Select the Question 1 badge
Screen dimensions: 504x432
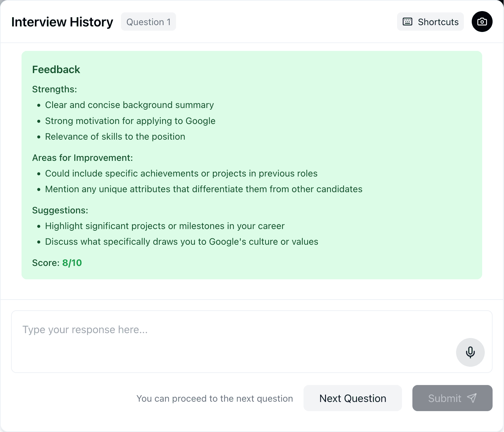148,22
